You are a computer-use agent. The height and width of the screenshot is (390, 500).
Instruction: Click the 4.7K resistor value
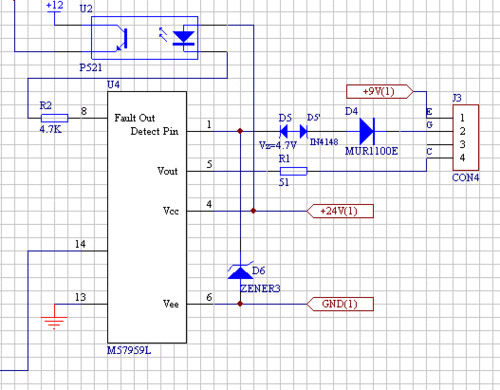coord(51,129)
